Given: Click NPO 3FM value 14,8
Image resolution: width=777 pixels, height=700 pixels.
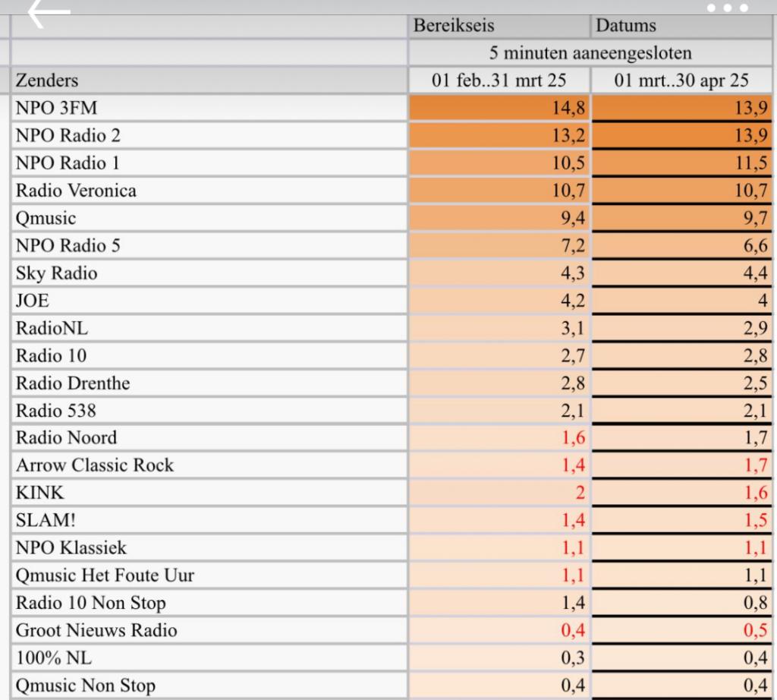Looking at the screenshot, I should click(499, 108).
